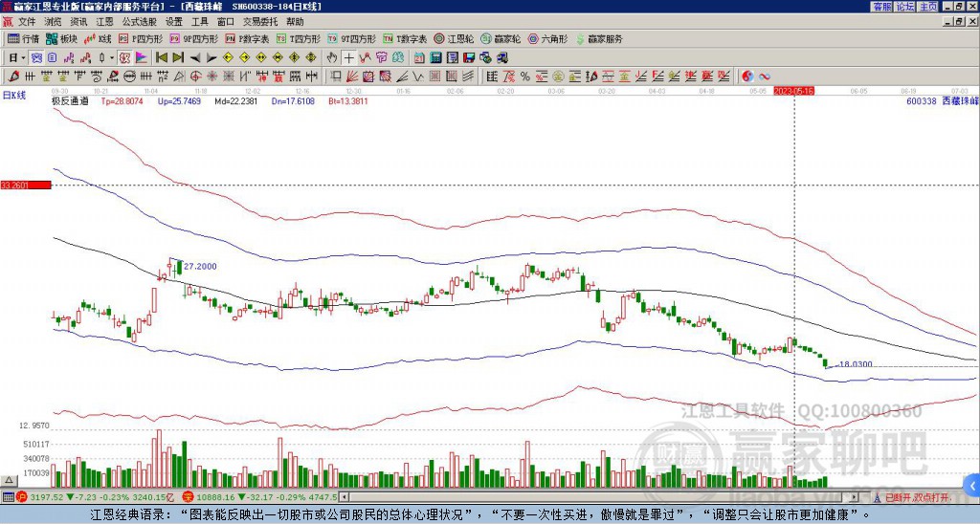Toggle the 极 extreme-channel button

pyautogui.click(x=124, y=57)
